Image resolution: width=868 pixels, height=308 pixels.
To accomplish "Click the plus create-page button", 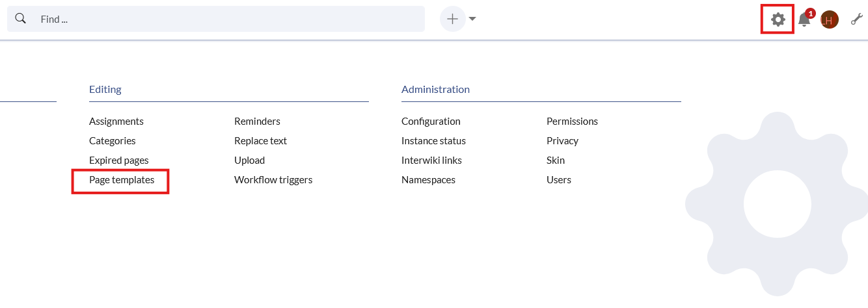I will click(452, 19).
